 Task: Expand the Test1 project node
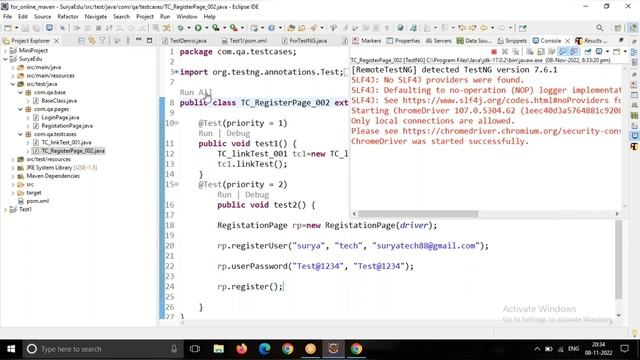click(5, 209)
